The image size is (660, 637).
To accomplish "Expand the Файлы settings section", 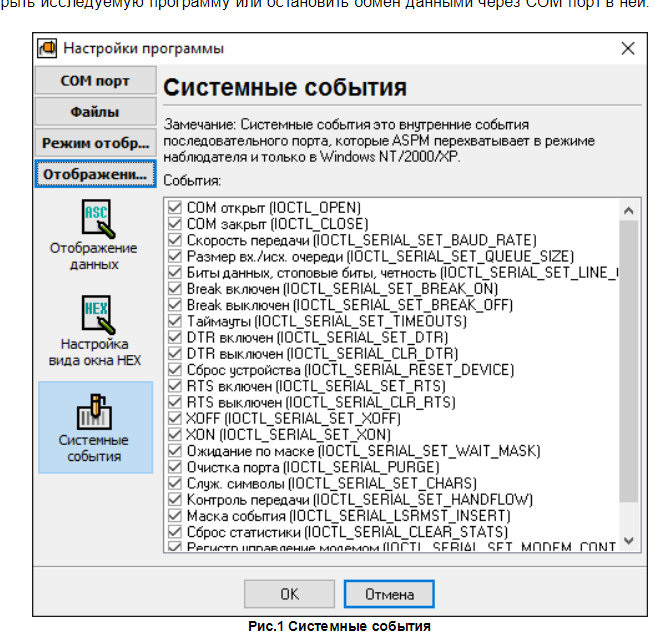I will pos(95,112).
